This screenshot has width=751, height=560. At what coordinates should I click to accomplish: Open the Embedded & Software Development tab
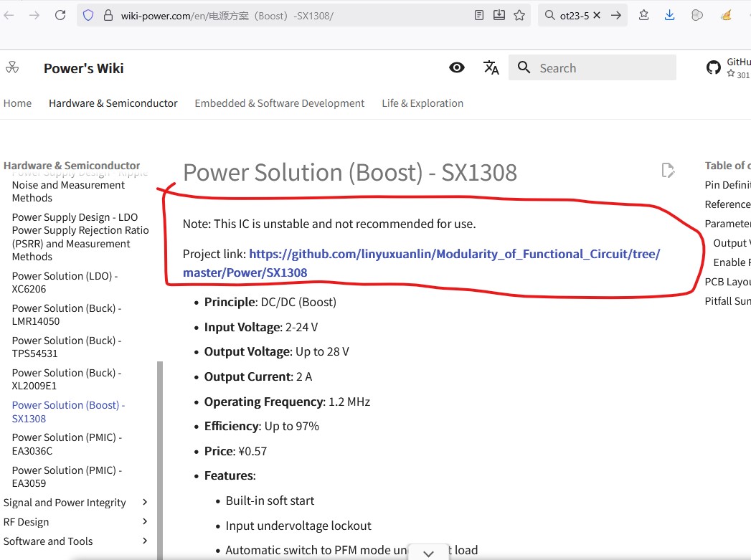(x=279, y=103)
